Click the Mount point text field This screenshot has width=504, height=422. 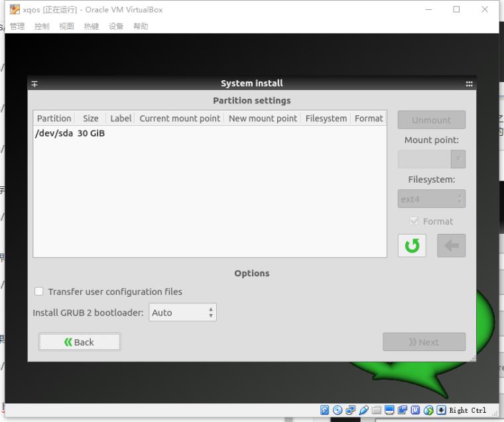424,159
